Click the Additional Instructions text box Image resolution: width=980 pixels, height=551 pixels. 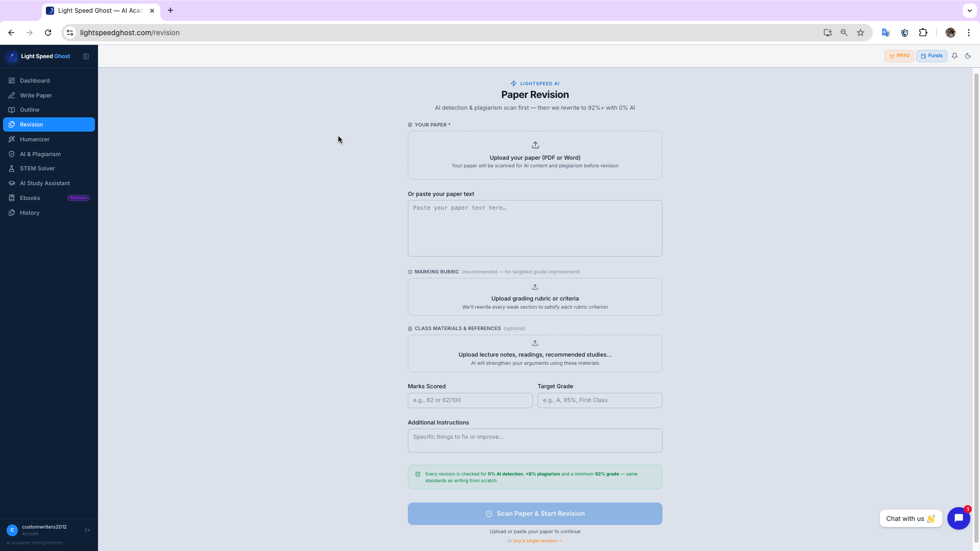535,440
